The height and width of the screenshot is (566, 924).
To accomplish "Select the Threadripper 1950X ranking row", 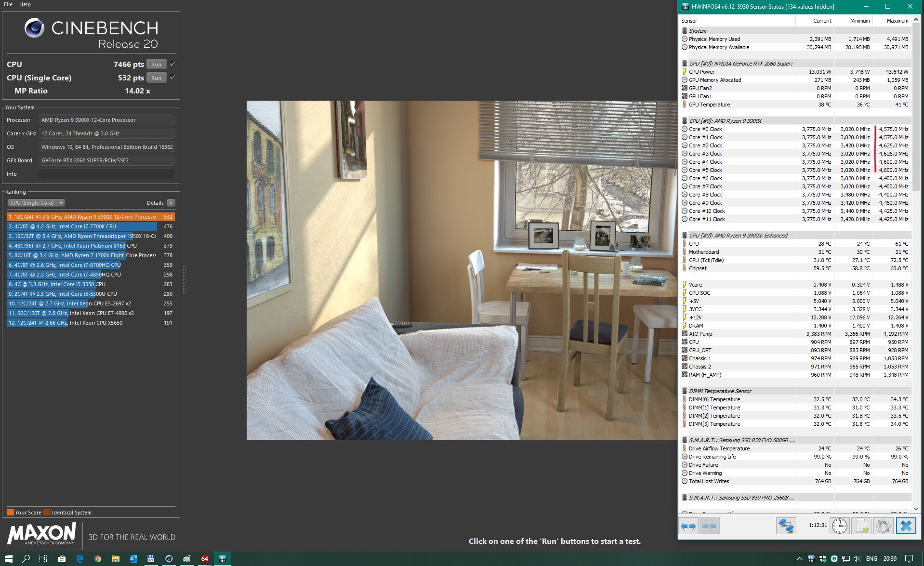I will 91,236.
